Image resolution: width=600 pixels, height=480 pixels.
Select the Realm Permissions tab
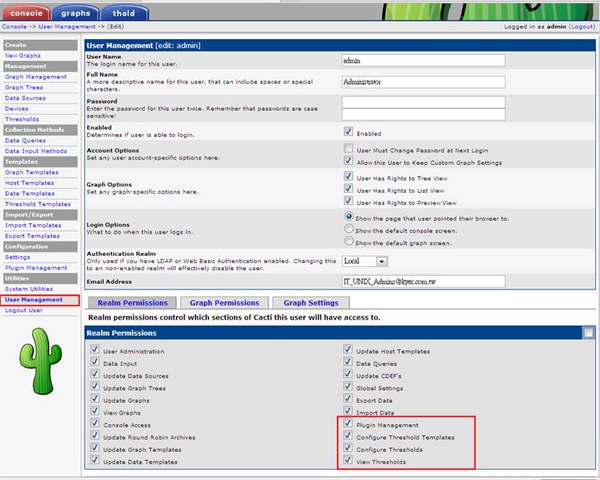[x=132, y=303]
